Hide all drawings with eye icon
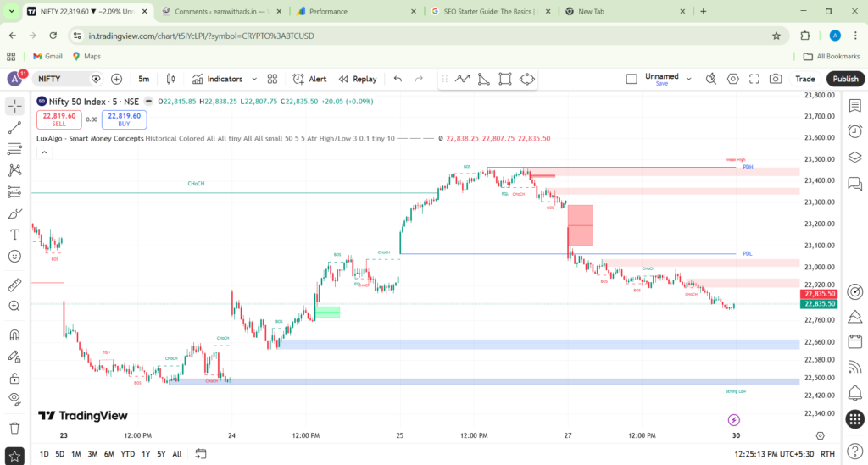 15,399
